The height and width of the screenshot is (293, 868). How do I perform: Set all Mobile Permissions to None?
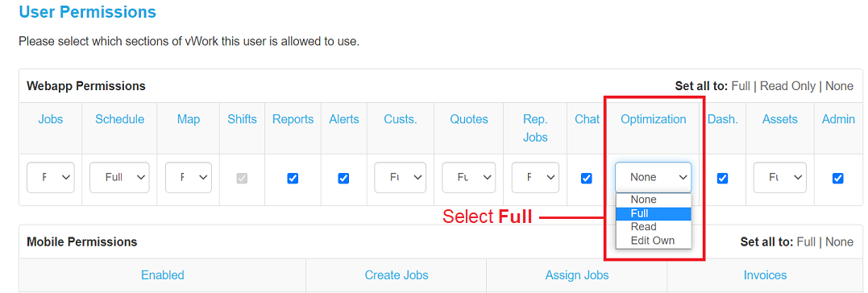coord(839,242)
